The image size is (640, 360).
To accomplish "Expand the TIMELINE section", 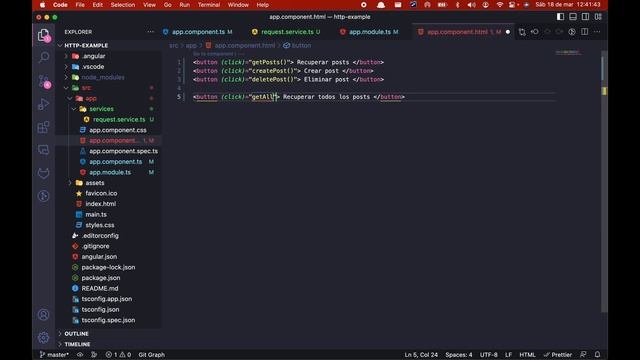I will 77,344.
